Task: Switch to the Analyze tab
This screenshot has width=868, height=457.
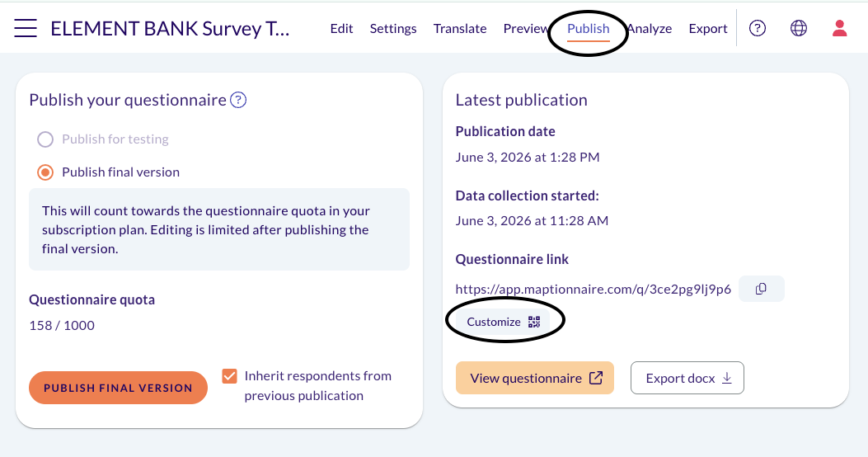Action: point(650,28)
